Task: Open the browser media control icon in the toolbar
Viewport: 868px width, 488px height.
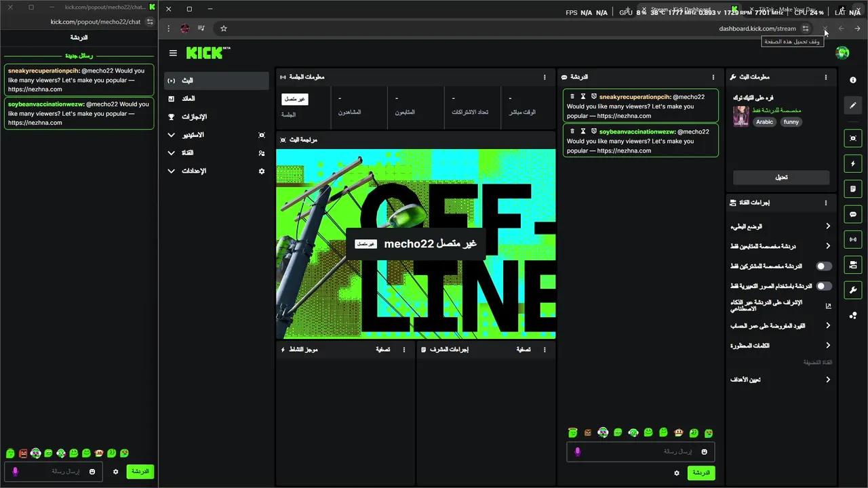Action: coord(201,28)
